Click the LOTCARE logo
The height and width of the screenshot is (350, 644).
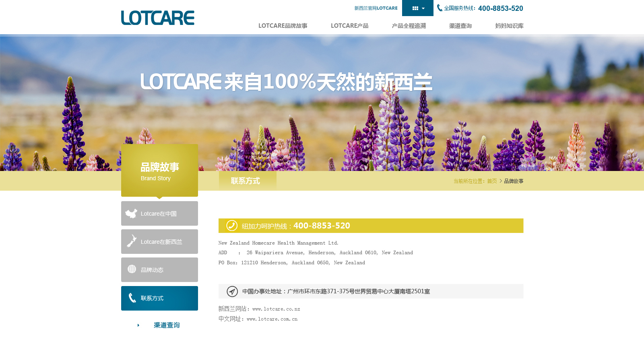coord(158,18)
